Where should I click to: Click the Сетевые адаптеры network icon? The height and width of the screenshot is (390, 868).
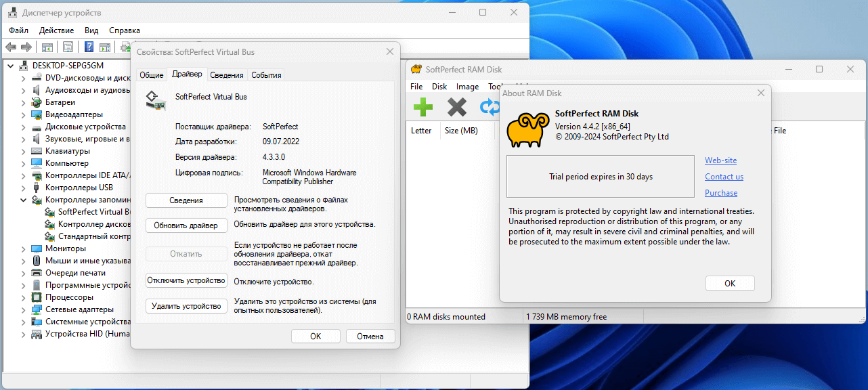(x=37, y=309)
